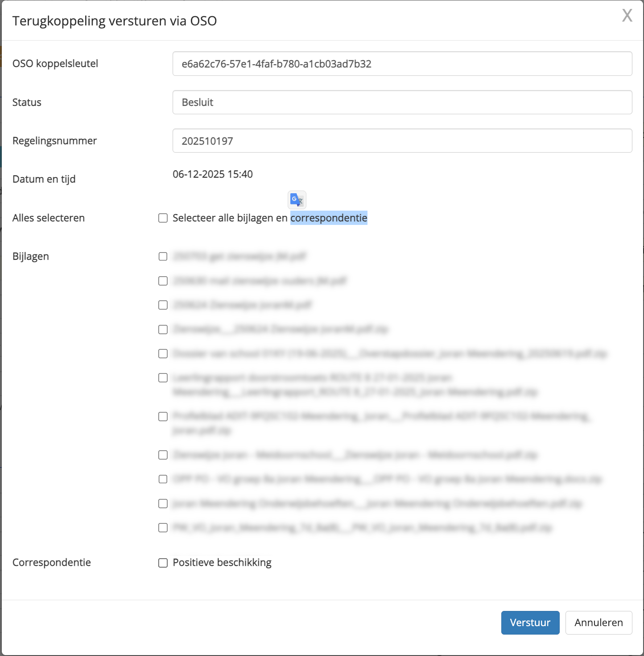The height and width of the screenshot is (656, 644).
Task: Select the 'Dossier van school' attachment checkbox
Action: [163, 354]
